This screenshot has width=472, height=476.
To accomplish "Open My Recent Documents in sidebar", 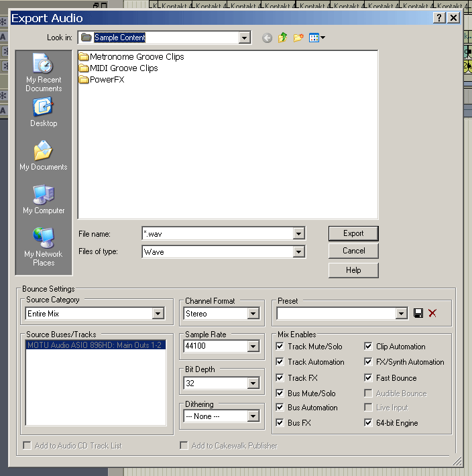I will [44, 72].
